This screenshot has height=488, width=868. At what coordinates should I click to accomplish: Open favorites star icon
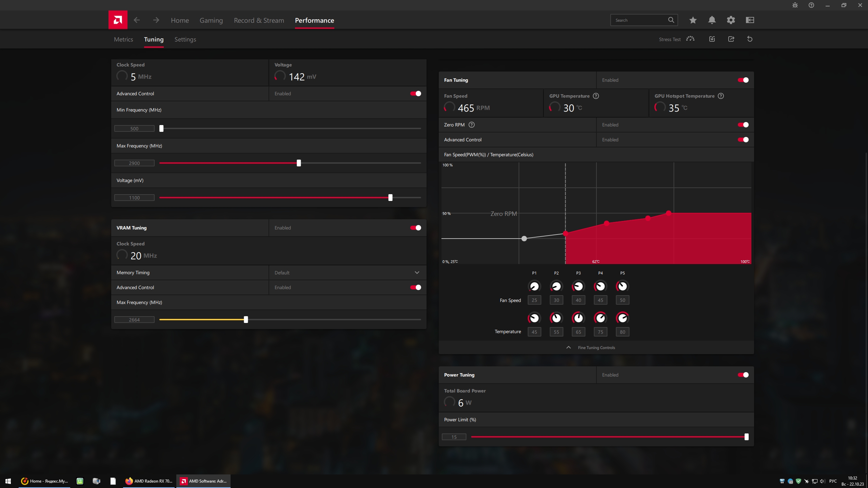tap(693, 20)
